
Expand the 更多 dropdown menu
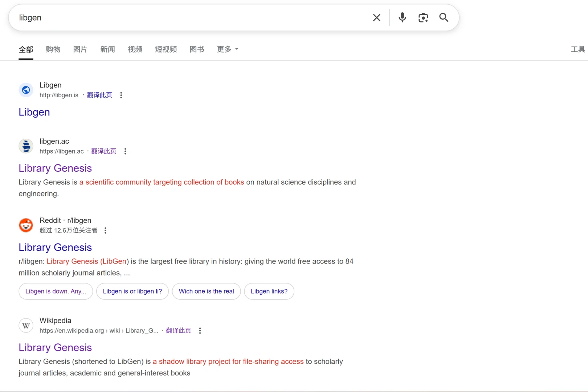coord(228,49)
